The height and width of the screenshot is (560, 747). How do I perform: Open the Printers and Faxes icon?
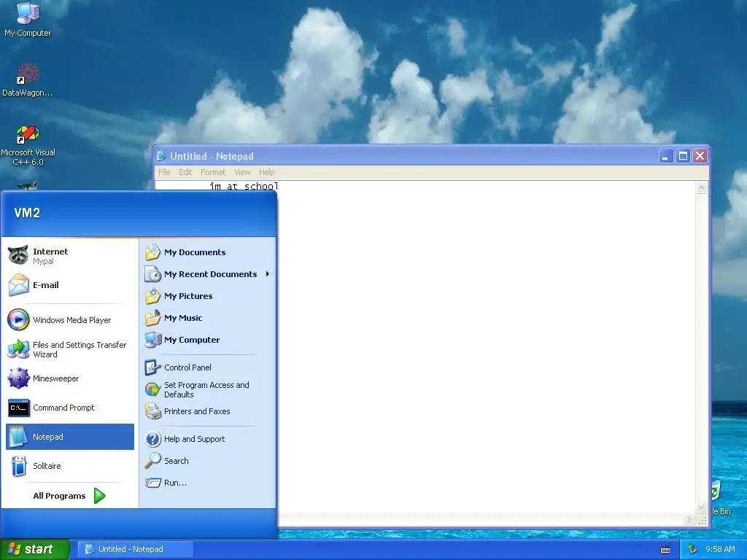(x=153, y=411)
